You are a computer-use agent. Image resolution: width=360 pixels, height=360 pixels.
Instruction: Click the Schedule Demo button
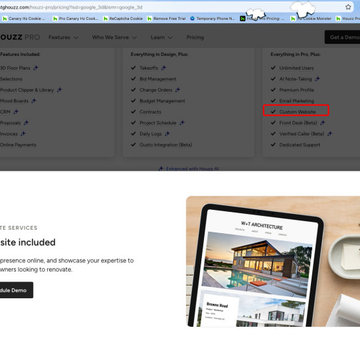pos(16,290)
